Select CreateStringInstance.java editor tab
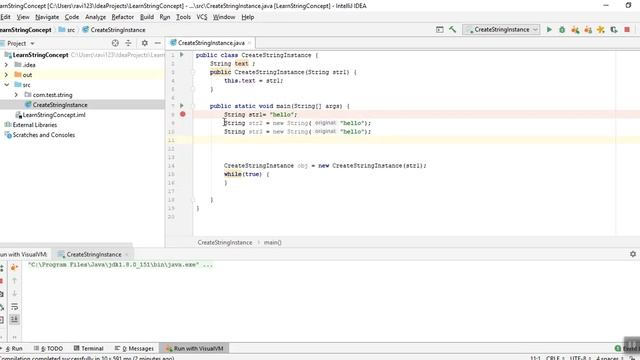 click(211, 43)
